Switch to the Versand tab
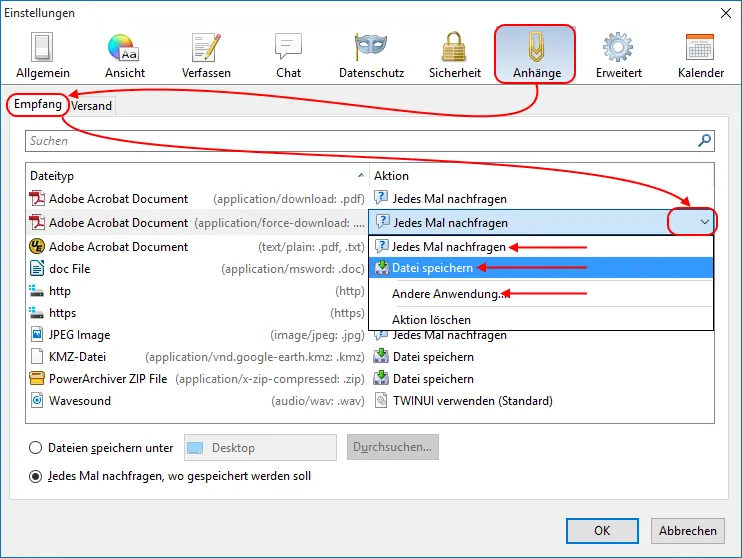The width and height of the screenshot is (742, 558). (91, 106)
